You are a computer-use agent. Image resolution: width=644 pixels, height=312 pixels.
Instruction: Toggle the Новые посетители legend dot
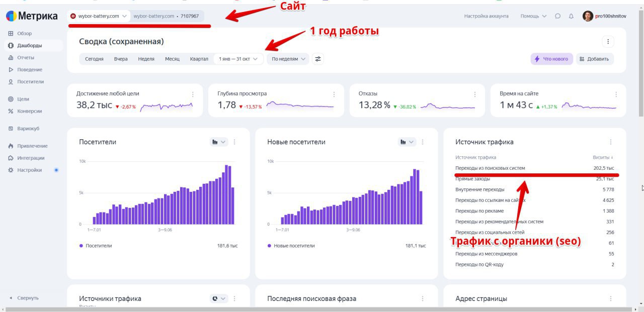(269, 246)
